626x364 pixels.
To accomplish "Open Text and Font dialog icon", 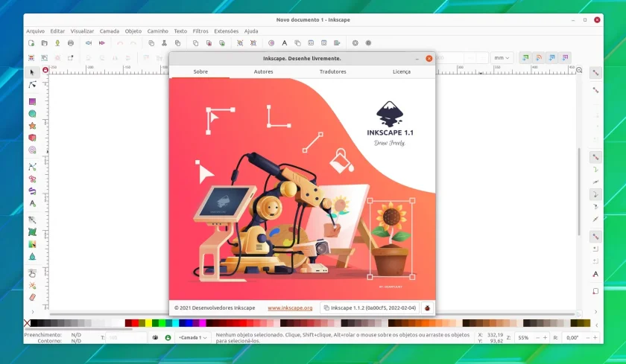I will (x=284, y=43).
